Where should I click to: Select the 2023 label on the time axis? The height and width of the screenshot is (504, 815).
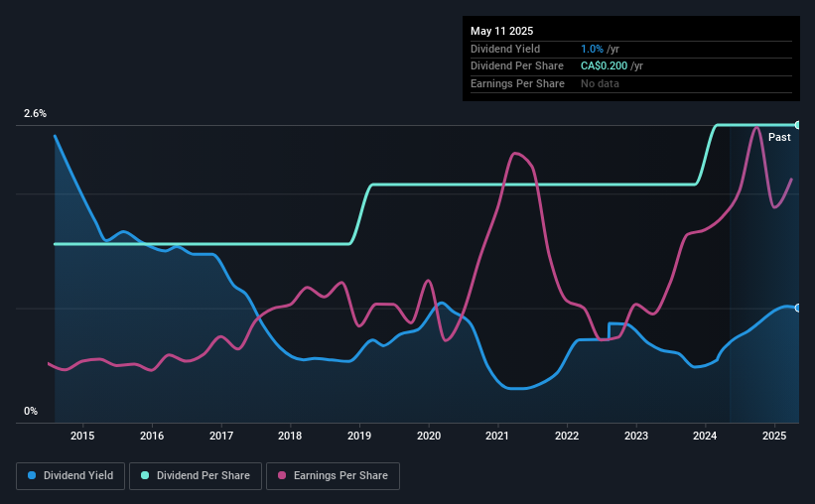[x=636, y=436]
